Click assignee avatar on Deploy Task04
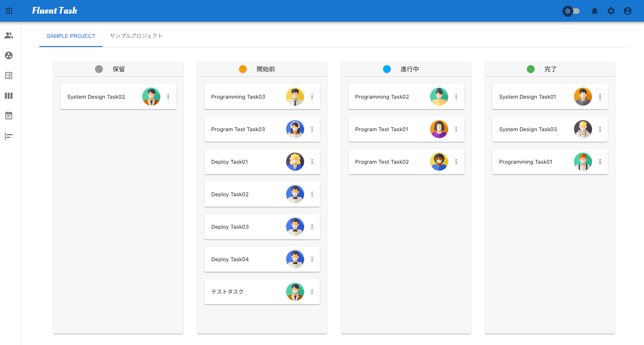The width and height of the screenshot is (644, 345). coord(295,259)
